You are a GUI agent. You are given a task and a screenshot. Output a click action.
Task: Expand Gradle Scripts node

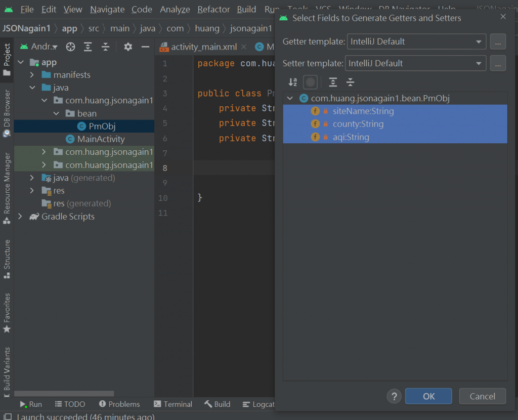tap(20, 217)
